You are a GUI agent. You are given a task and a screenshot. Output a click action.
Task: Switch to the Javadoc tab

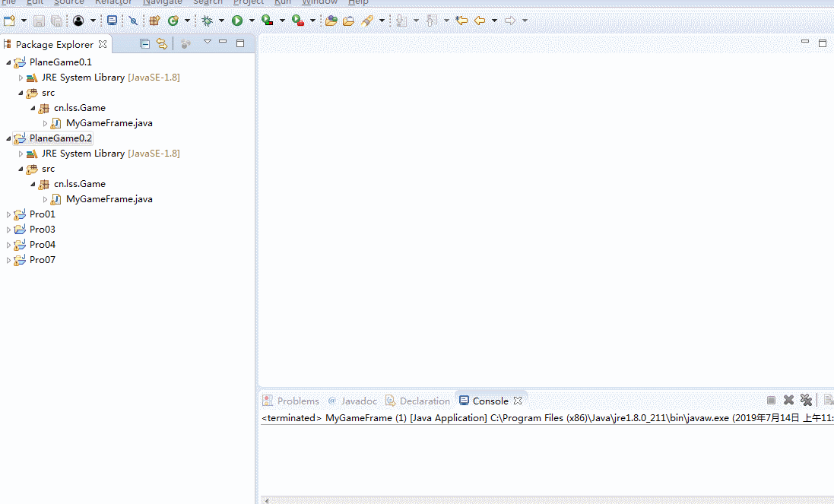352,401
